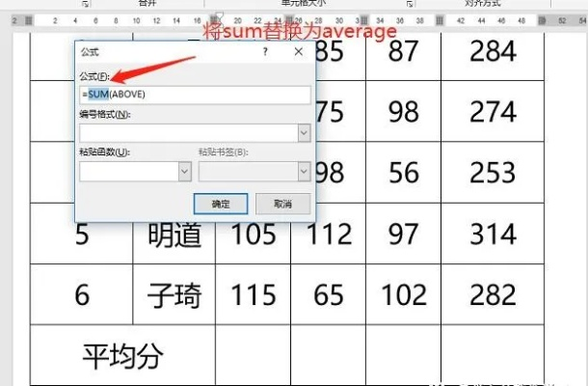Viewport: 588px width, 386px height.
Task: Open the 编号格式 dropdown arrow
Action: [304, 132]
